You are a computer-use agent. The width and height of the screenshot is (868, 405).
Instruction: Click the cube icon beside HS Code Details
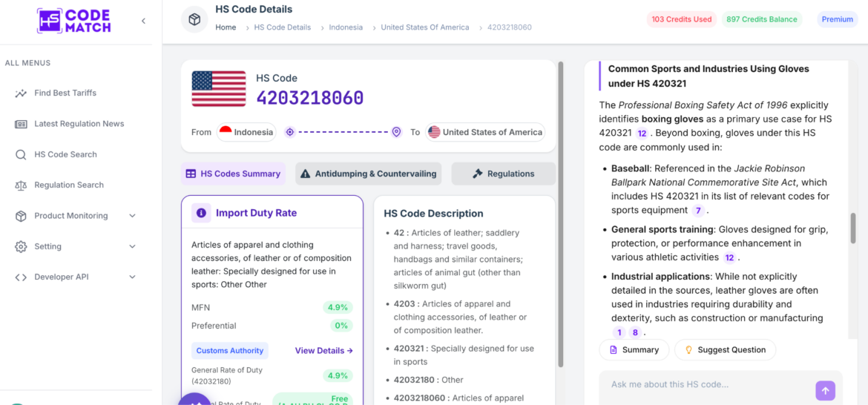pyautogui.click(x=194, y=20)
